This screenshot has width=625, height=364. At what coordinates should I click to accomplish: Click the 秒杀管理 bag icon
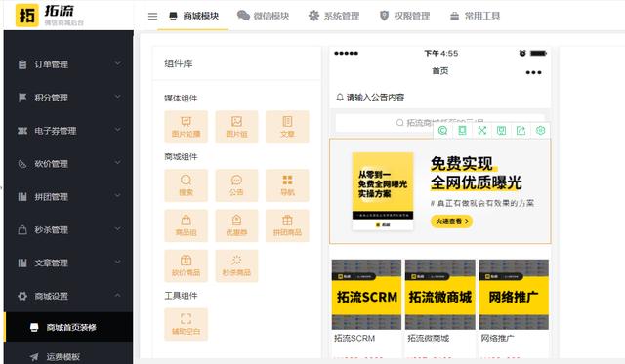click(x=22, y=229)
